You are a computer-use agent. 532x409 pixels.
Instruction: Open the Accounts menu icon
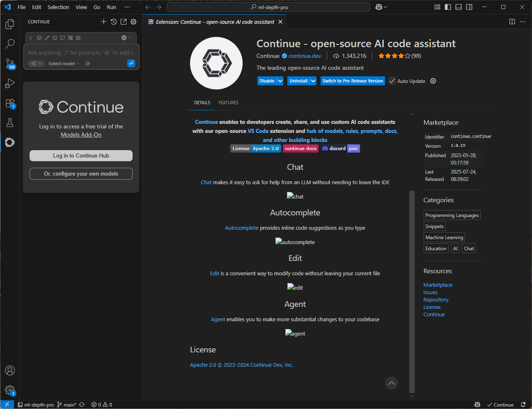pos(10,370)
